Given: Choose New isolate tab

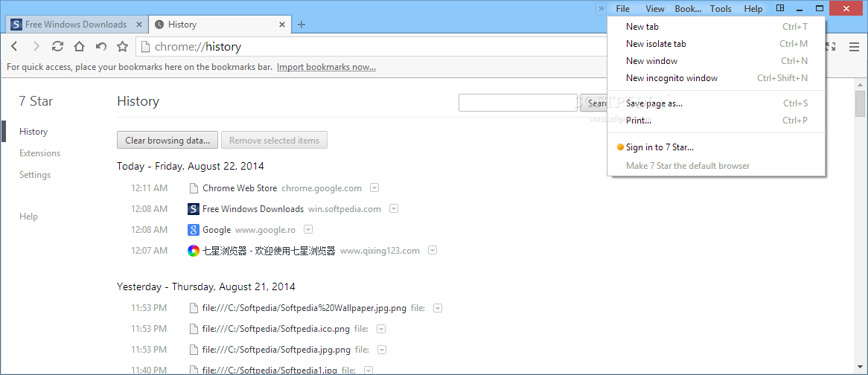Looking at the screenshot, I should 716,44.
